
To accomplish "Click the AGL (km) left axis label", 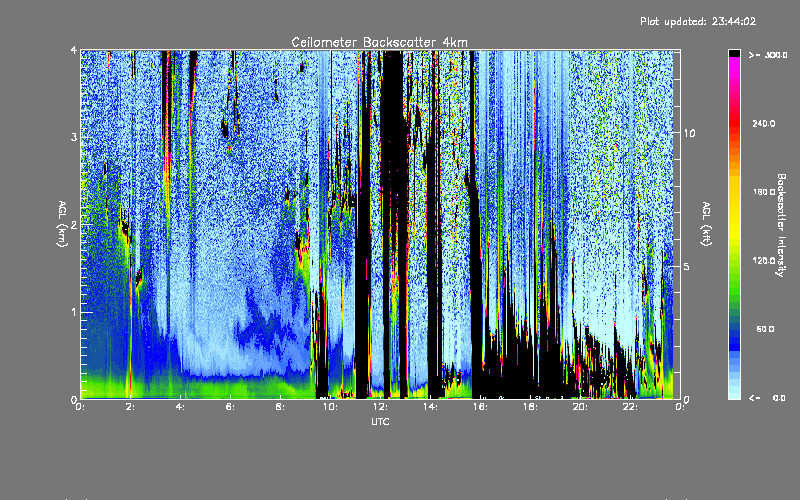I will [62, 224].
